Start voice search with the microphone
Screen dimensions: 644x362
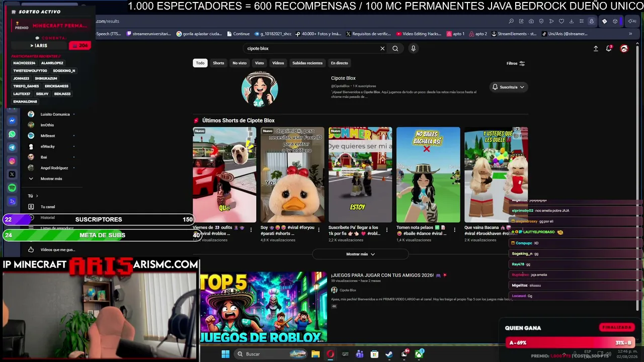pyautogui.click(x=413, y=48)
